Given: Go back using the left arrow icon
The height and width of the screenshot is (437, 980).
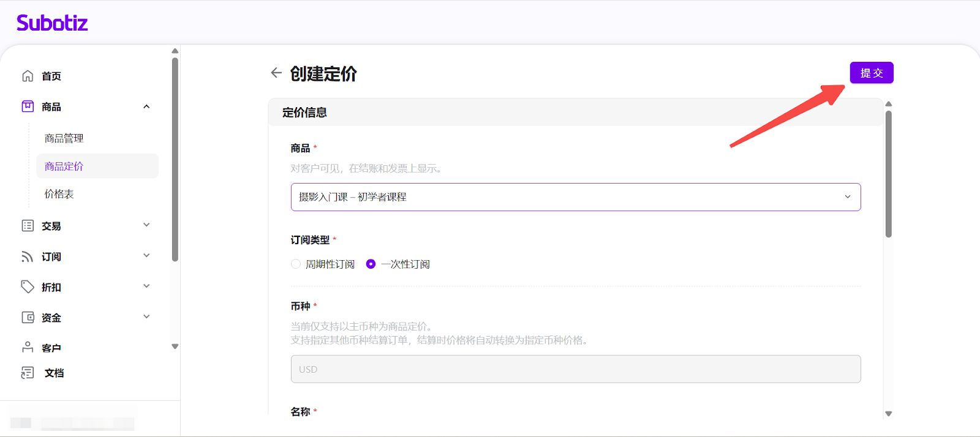Looking at the screenshot, I should [276, 73].
